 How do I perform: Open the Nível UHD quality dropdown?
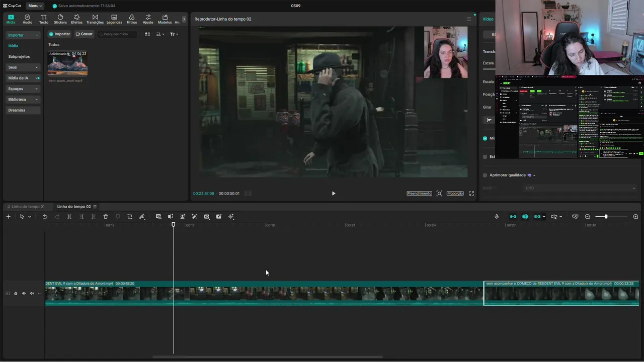(580, 188)
